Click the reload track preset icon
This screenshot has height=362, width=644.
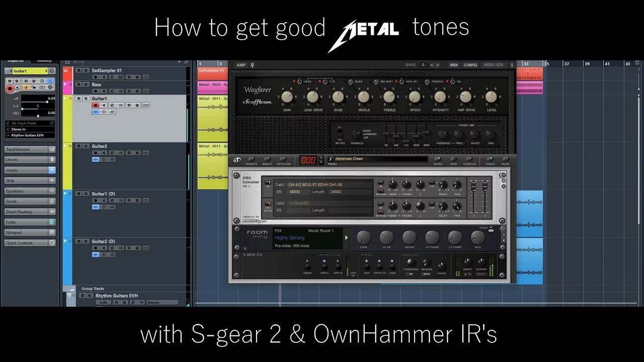[52, 123]
